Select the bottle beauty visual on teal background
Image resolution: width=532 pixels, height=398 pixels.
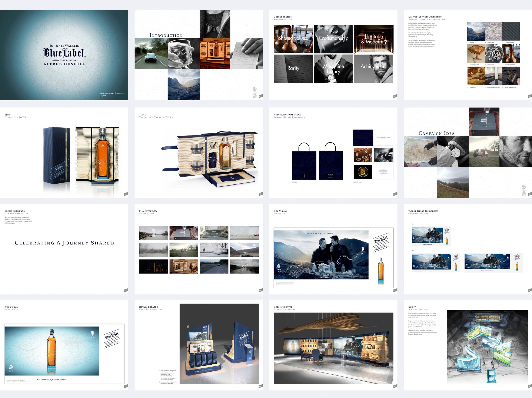(x=52, y=351)
